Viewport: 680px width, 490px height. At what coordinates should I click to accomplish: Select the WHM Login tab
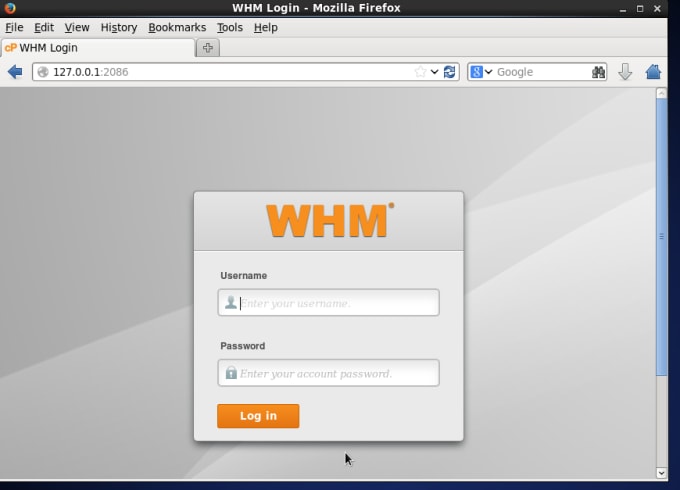point(98,48)
